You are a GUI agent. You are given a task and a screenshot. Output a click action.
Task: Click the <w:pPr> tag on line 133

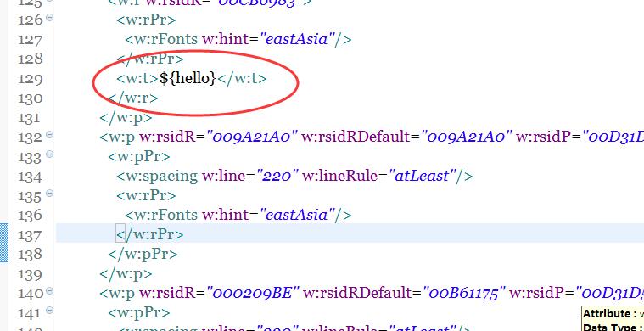139,156
